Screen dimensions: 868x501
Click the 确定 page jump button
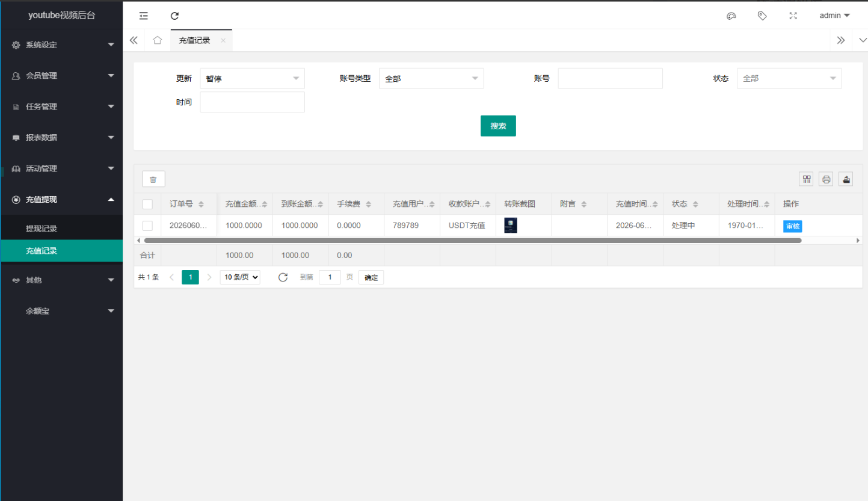(x=371, y=277)
